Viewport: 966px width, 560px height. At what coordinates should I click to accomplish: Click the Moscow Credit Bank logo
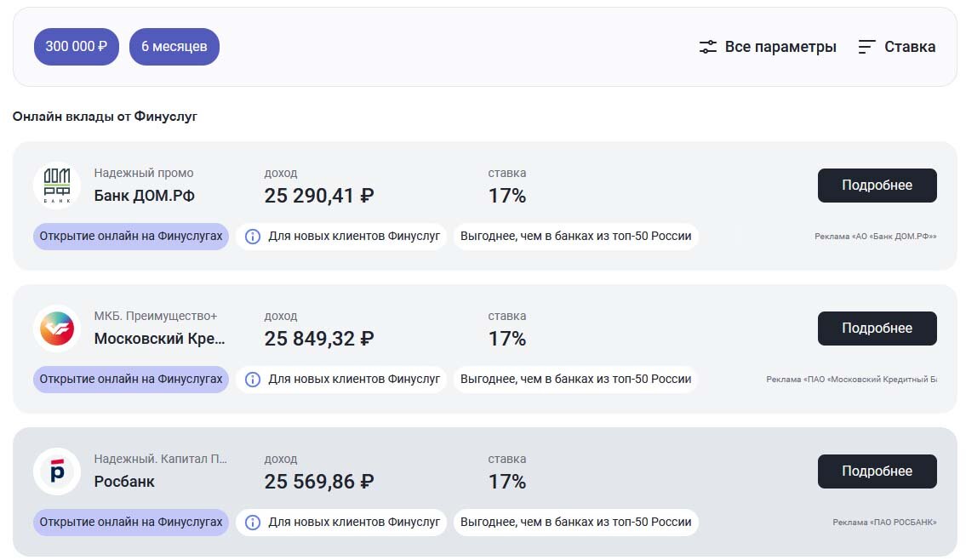pyautogui.click(x=57, y=329)
